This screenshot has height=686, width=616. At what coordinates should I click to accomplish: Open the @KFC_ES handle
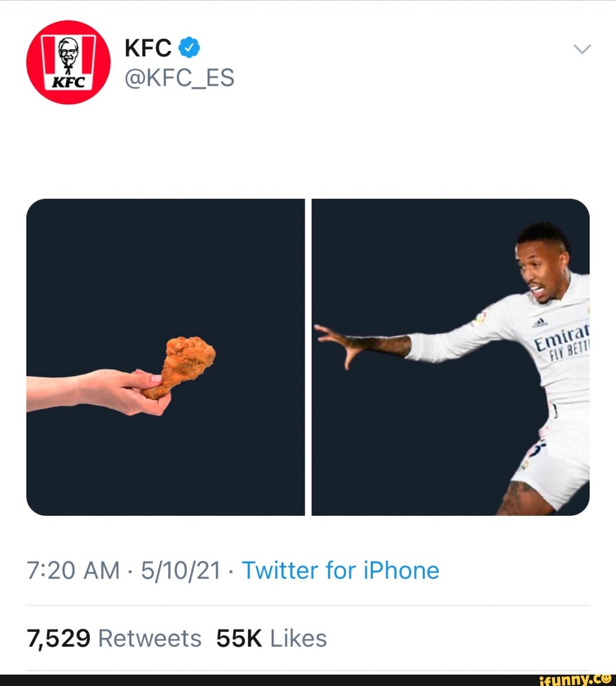coord(179,78)
